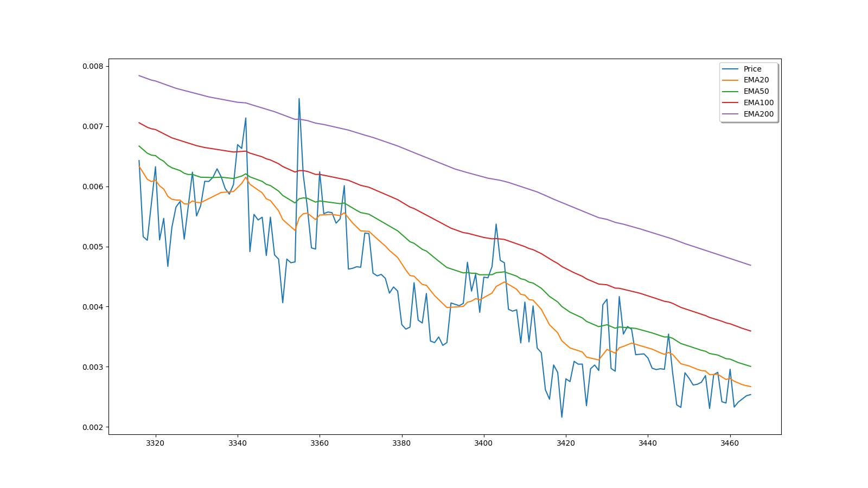Click the EMA20 legend label
Viewport: 868px width, 488px height.
pos(756,80)
